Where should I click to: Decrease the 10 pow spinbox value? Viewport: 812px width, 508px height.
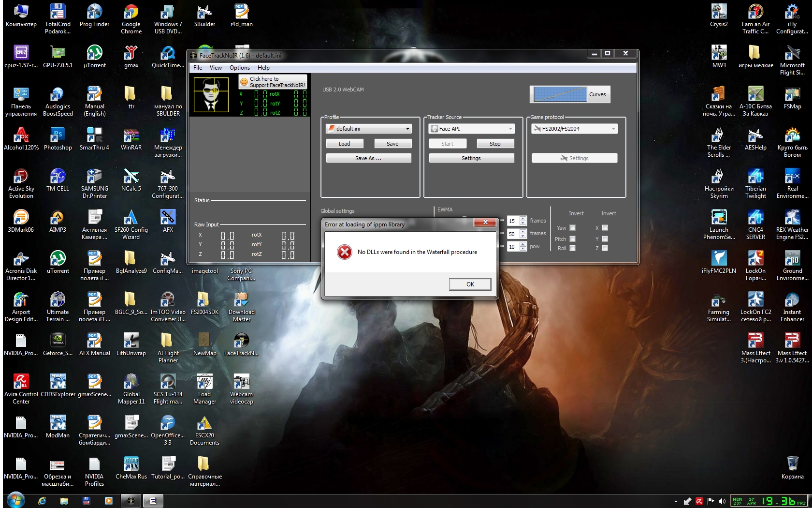tap(522, 249)
